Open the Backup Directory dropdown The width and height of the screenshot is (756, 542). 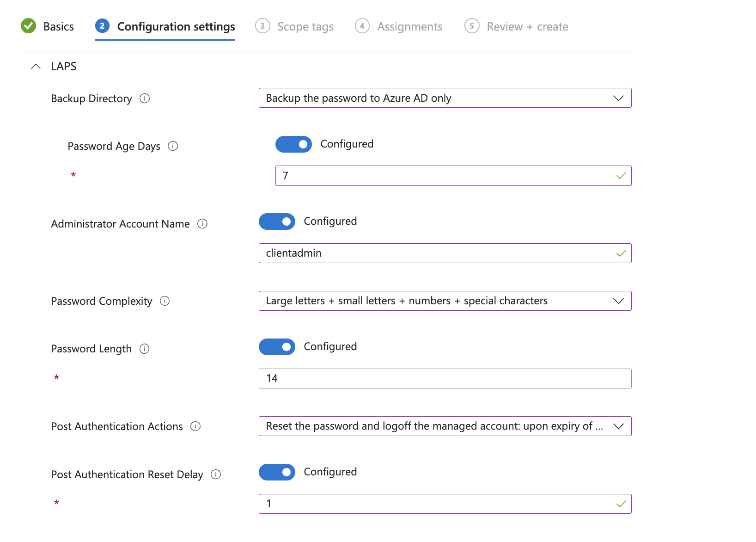click(445, 98)
